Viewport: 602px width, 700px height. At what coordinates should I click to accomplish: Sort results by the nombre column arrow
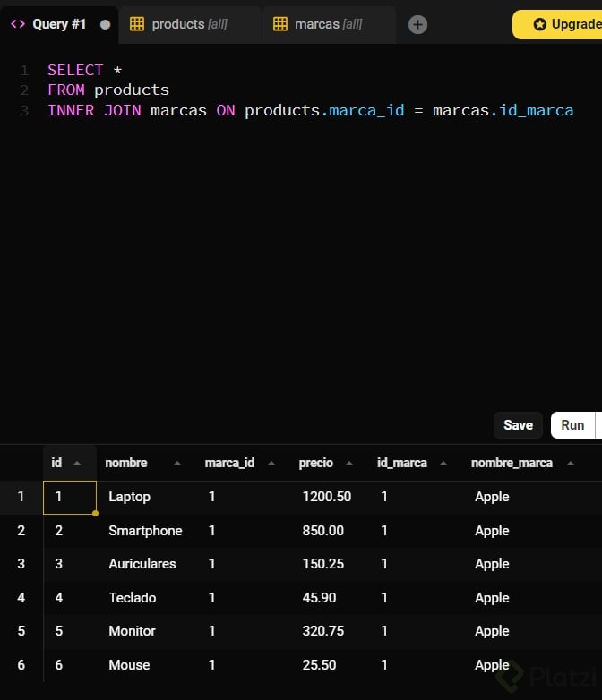(176, 464)
